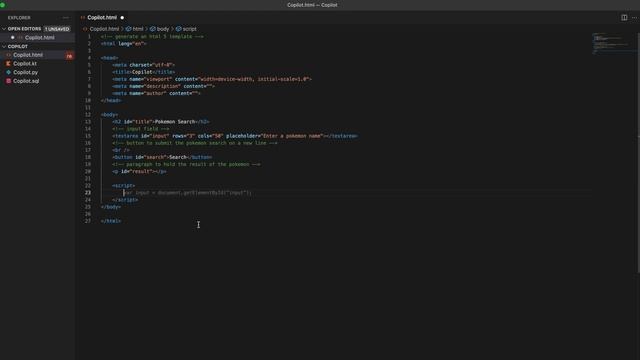Click the result paragraph code on line 20
Image resolution: width=640 pixels, height=360 pixels.
[139, 171]
